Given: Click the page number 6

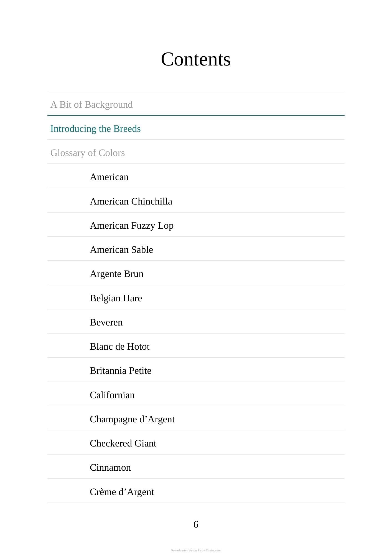Looking at the screenshot, I should [x=196, y=524].
